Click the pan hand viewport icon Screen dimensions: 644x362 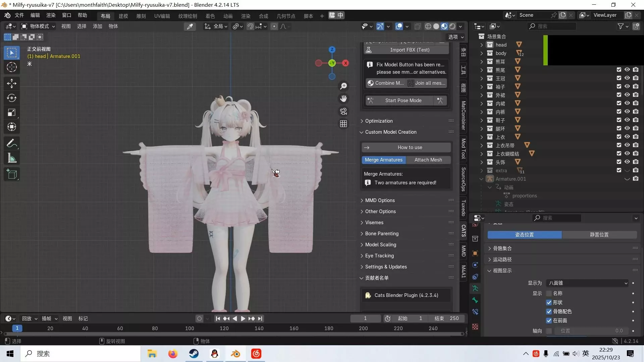pos(343,99)
